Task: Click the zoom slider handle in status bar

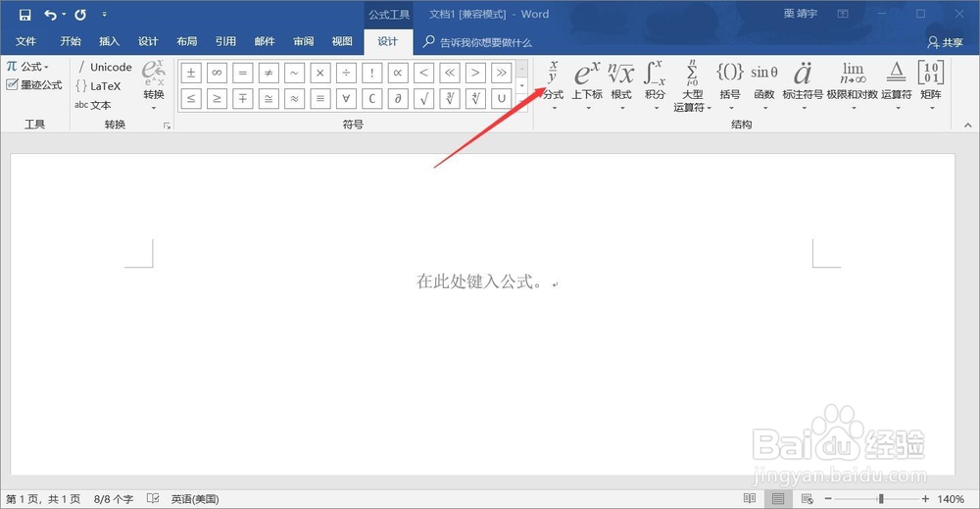Action: point(881,498)
